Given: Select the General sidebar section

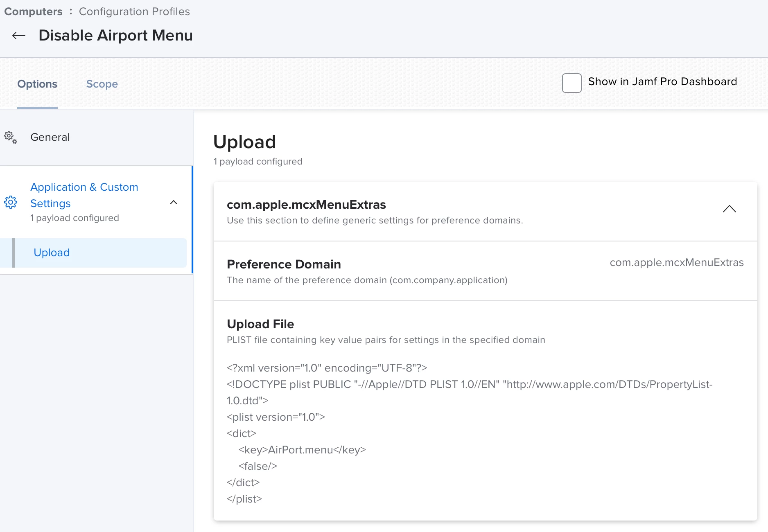Looking at the screenshot, I should click(x=50, y=137).
